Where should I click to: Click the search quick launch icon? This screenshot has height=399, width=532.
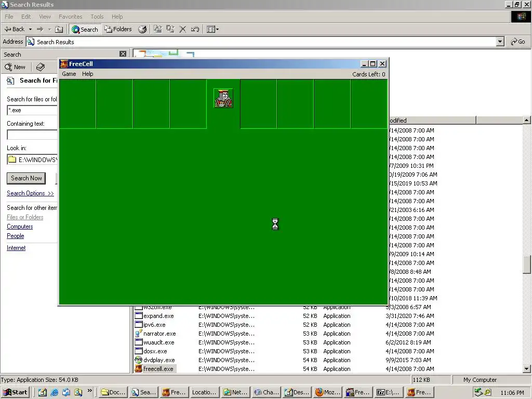pyautogui.click(x=78, y=392)
